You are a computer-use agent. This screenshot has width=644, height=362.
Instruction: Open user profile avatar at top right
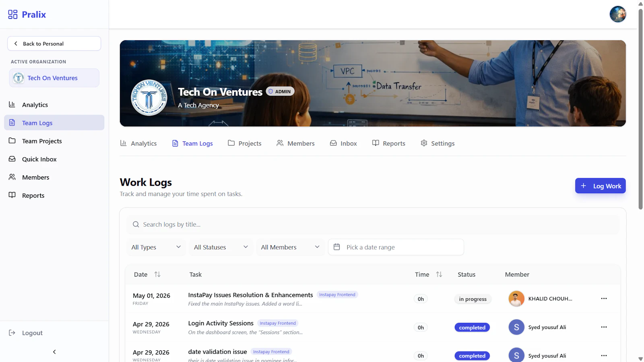coord(617,14)
